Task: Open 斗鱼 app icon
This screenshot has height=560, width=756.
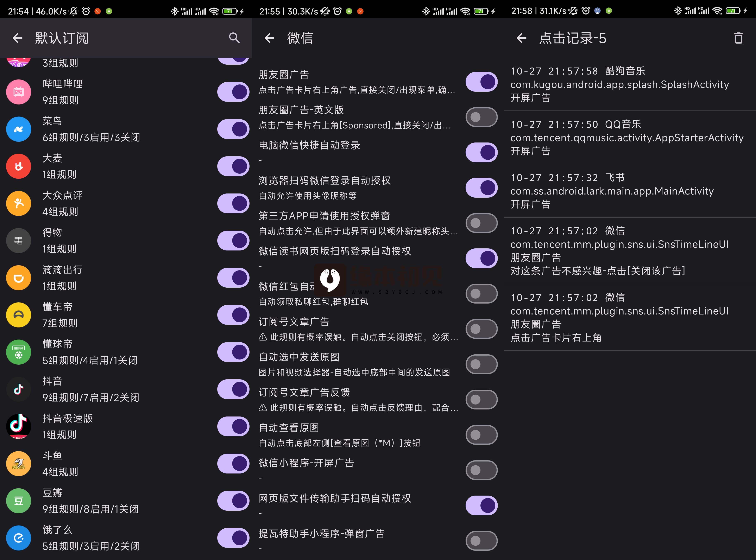Action: pos(19,464)
